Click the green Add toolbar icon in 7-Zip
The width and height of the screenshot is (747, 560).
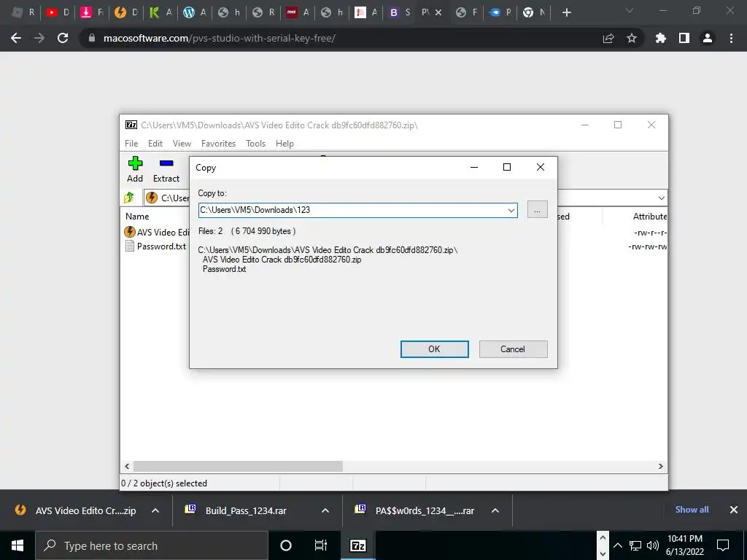coord(135,163)
